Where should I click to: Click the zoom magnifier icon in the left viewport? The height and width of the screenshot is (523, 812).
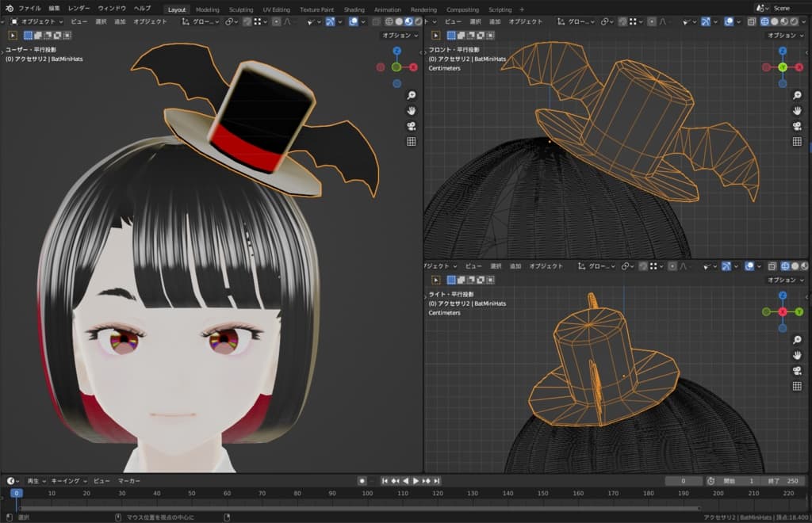pyautogui.click(x=411, y=95)
